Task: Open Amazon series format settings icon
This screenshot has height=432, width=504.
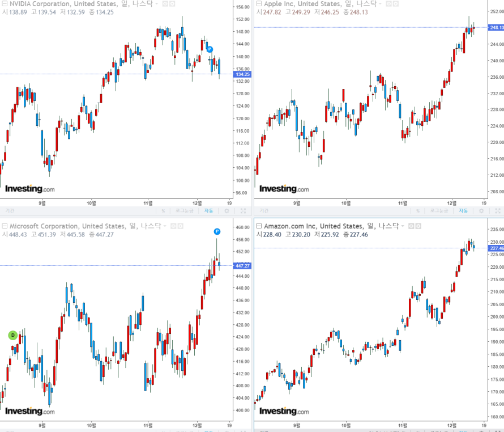Action: pyautogui.click(x=418, y=226)
